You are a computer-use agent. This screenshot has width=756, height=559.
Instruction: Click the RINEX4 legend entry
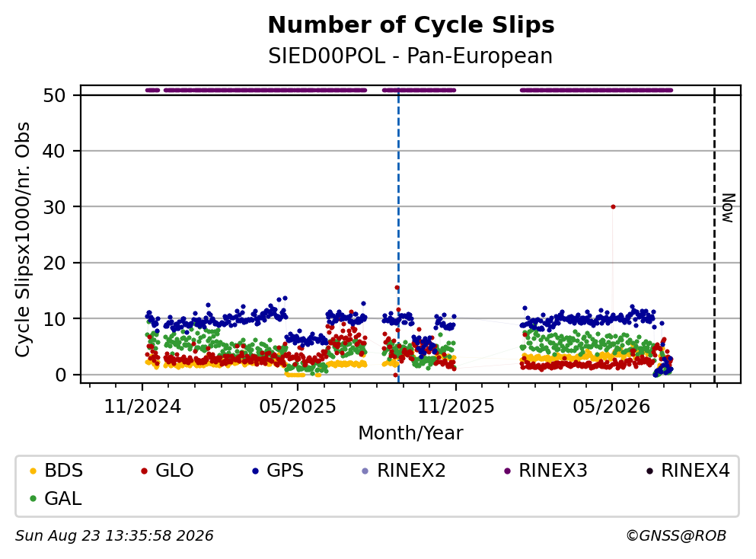(x=687, y=470)
